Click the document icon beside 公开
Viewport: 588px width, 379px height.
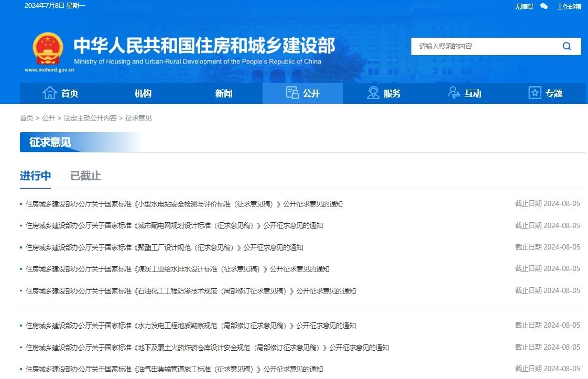tap(292, 93)
